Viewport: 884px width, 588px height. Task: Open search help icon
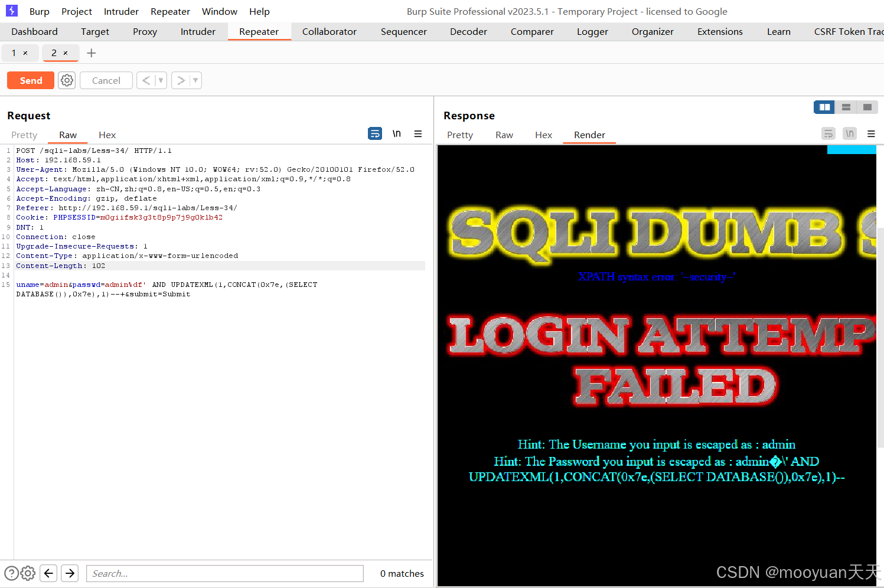[x=11, y=573]
